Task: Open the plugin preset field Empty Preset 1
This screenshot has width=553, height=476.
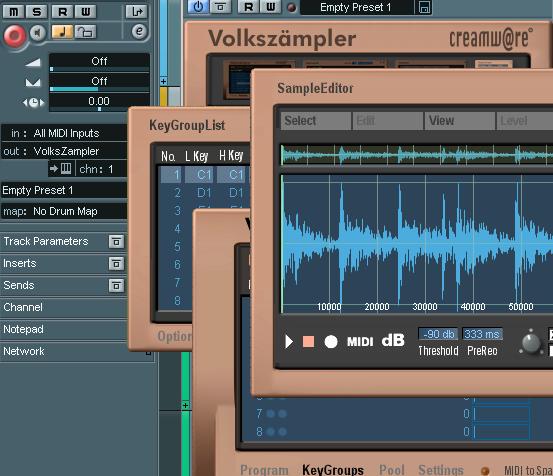Action: (356, 7)
